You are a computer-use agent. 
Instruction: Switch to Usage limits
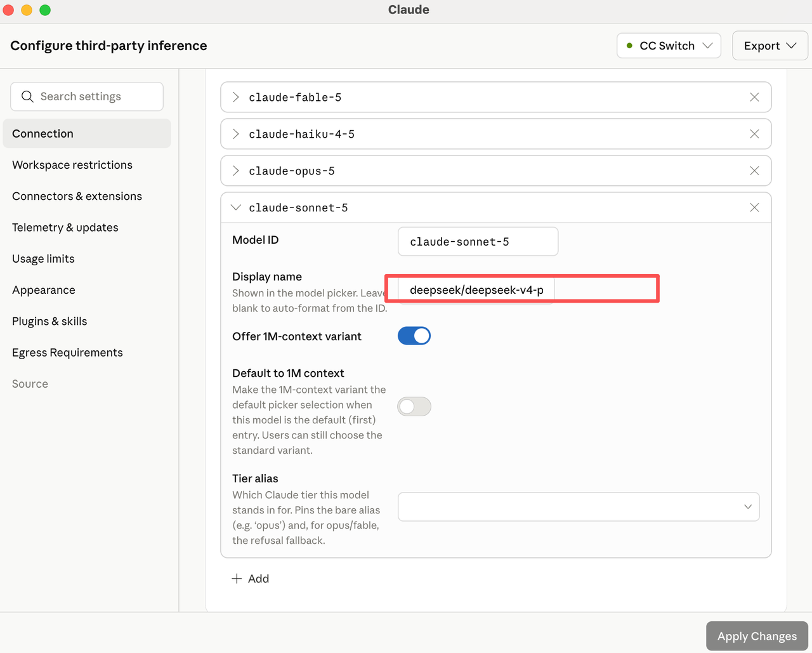(x=43, y=259)
